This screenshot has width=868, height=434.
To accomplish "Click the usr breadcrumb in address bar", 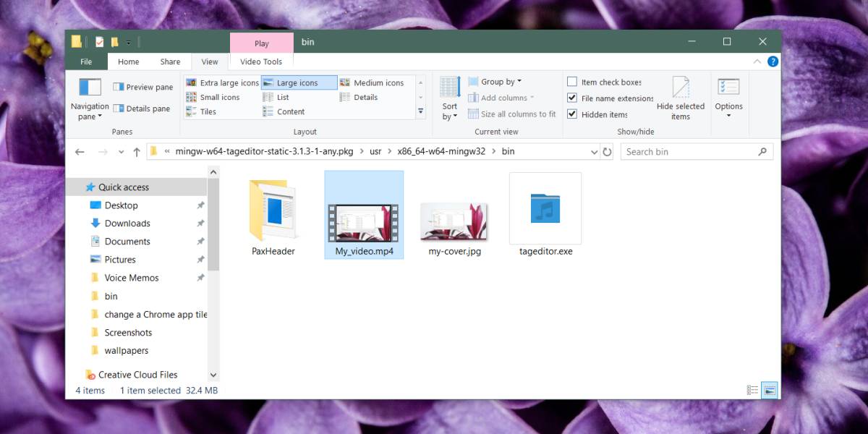I will coord(375,152).
